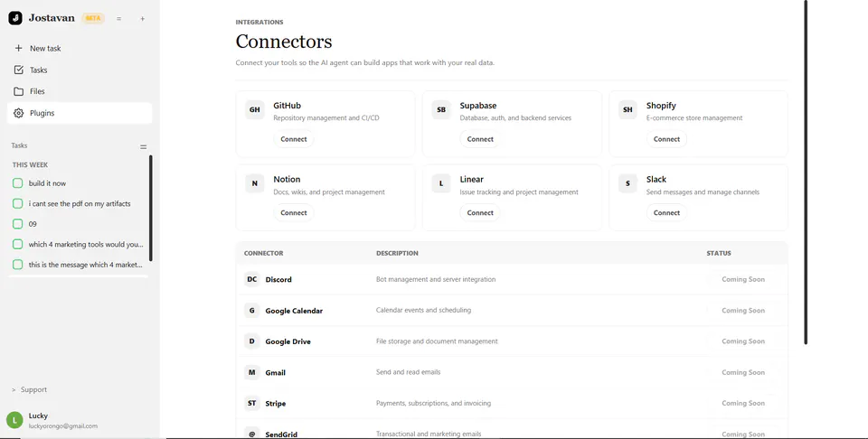Viewport: 868px width, 439px height.
Task: Click the main page vertical scrollbar
Action: (806, 172)
